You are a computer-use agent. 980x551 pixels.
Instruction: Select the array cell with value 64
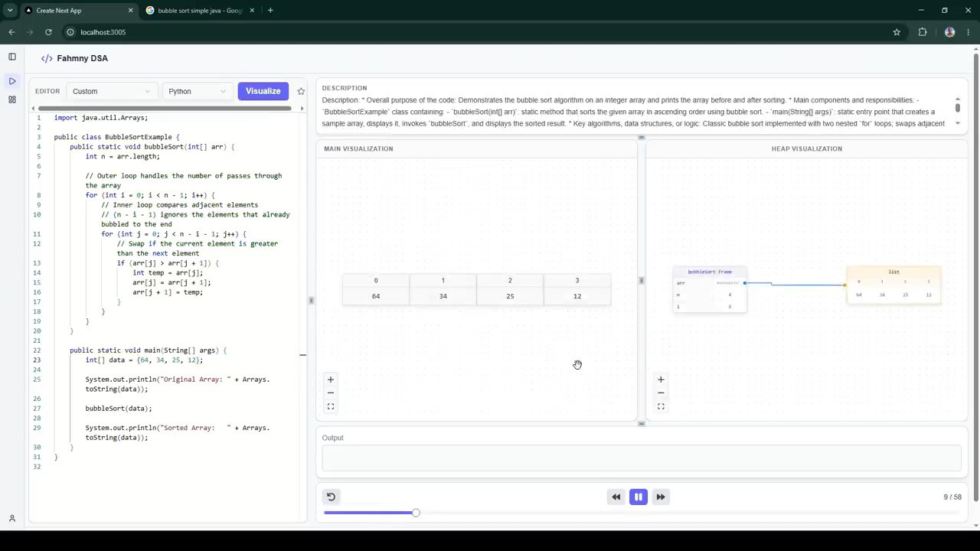click(x=376, y=296)
